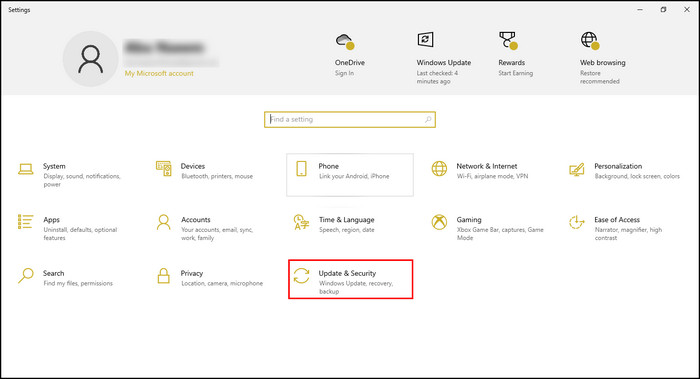Image resolution: width=700 pixels, height=379 pixels.
Task: Open the System settings laptop icon
Action: 25,169
